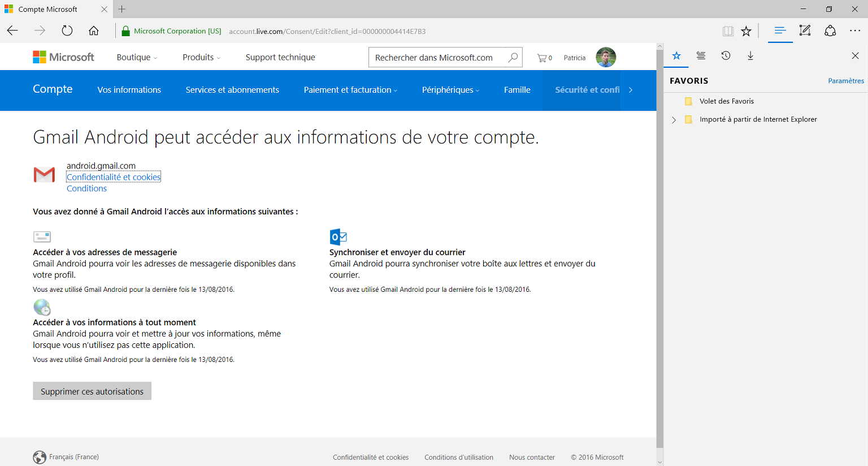Open footer Confidentialité et cookies link
868x466 pixels.
tap(371, 458)
